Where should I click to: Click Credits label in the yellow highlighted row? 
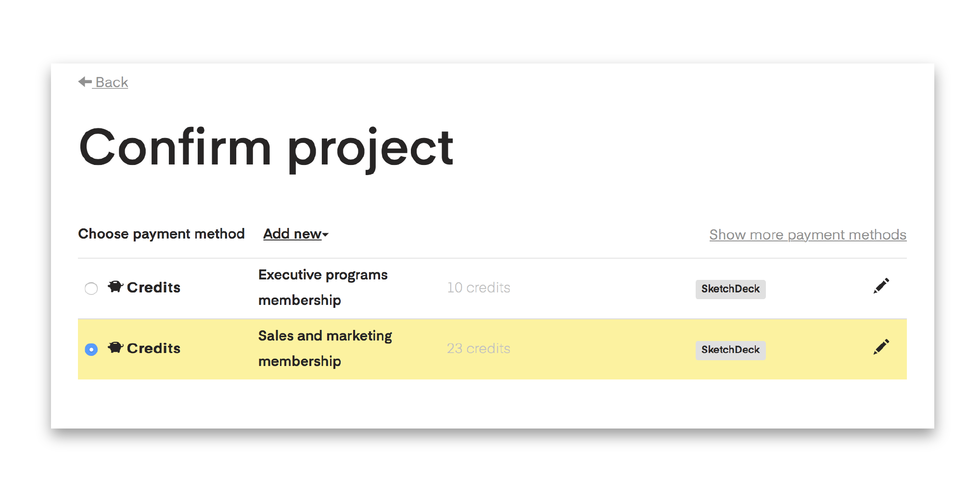153,348
